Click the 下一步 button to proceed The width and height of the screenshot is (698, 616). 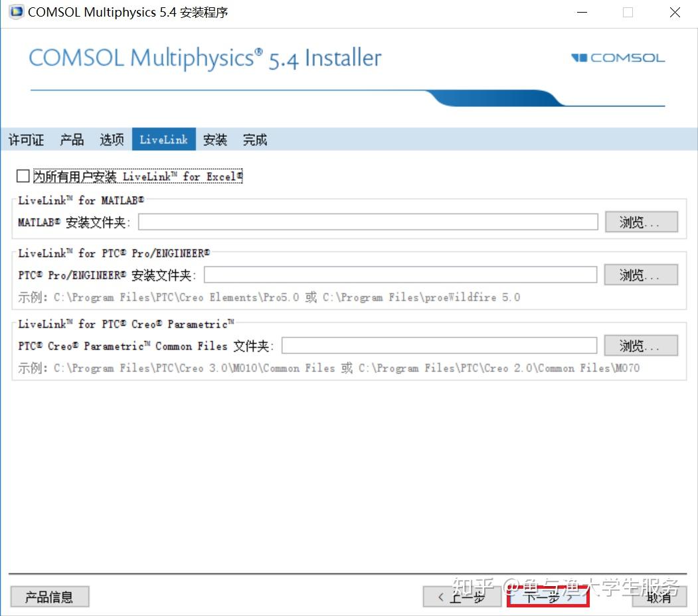tap(547, 597)
